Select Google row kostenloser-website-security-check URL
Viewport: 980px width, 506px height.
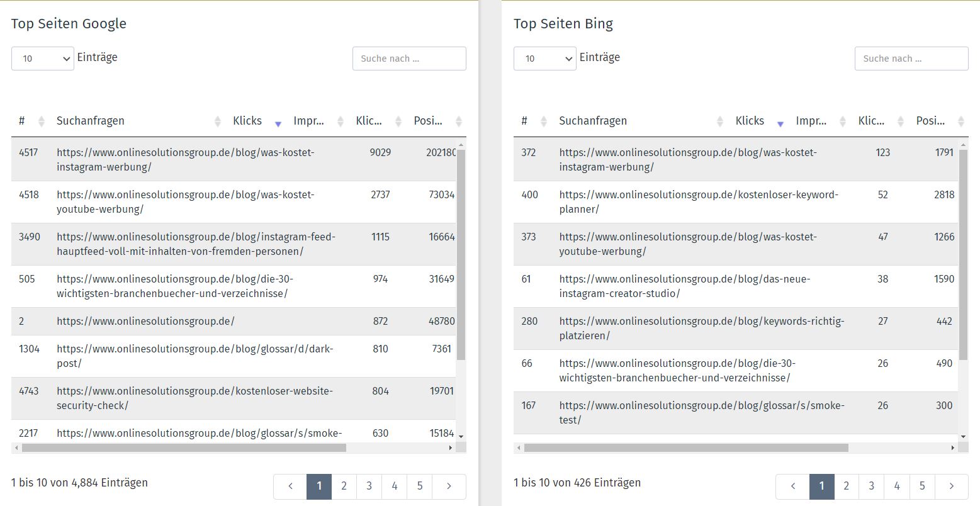pyautogui.click(x=194, y=398)
